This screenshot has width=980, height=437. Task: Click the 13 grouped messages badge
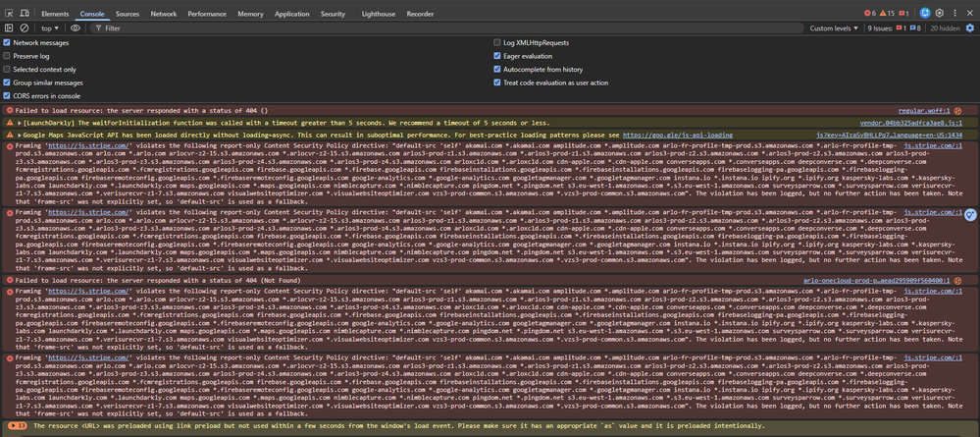17,426
